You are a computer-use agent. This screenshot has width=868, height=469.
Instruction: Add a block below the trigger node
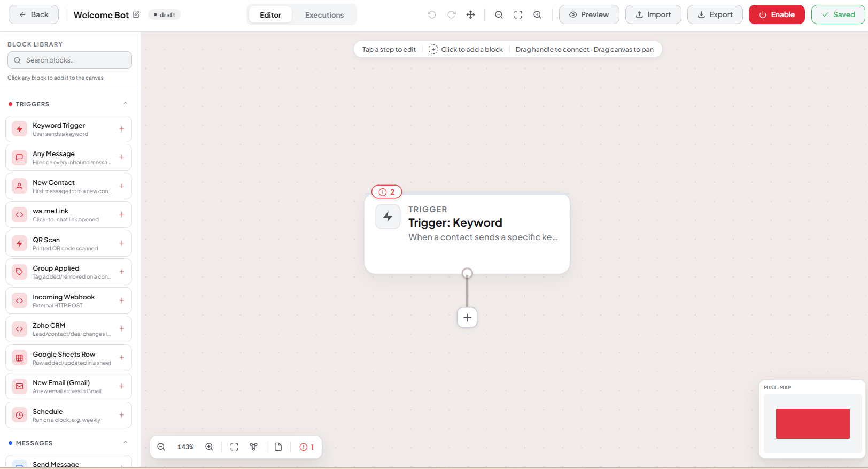[467, 318]
